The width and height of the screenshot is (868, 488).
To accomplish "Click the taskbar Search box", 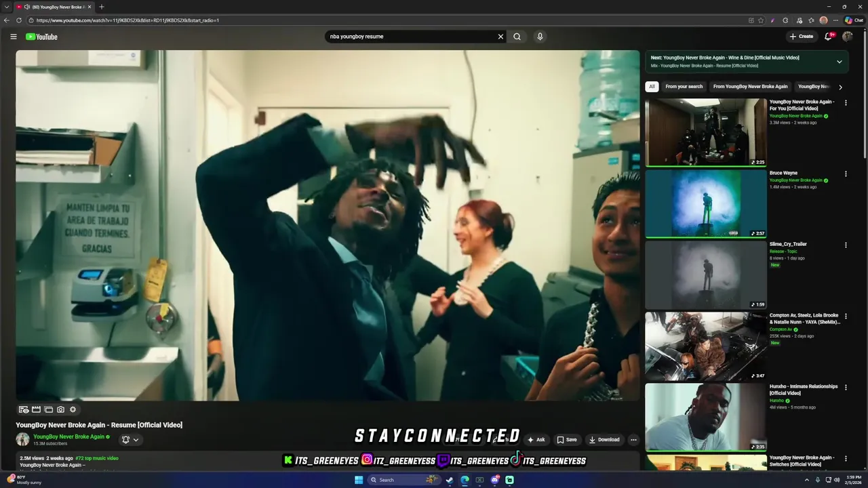I will tap(403, 480).
